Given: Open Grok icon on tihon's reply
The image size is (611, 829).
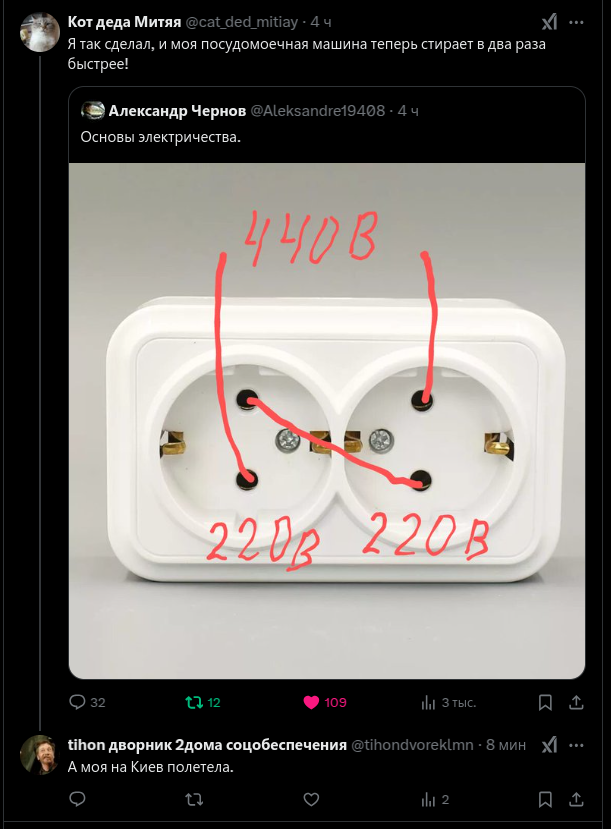Looking at the screenshot, I should [x=549, y=745].
